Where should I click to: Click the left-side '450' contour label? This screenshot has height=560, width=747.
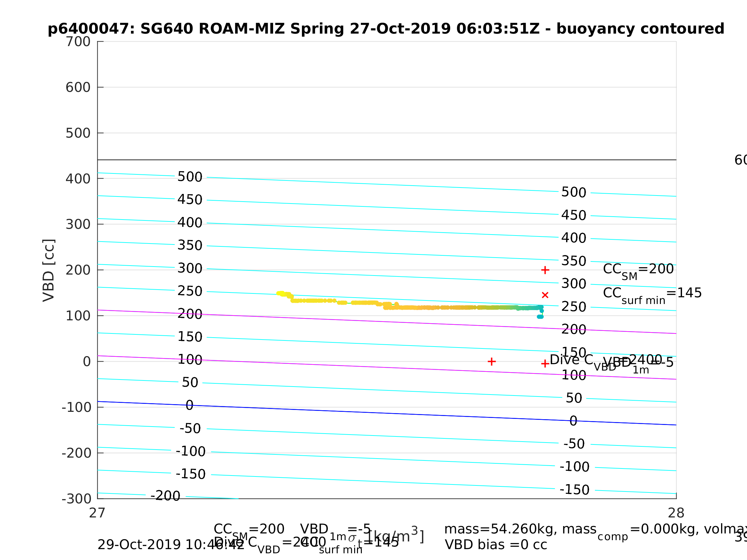(x=190, y=199)
